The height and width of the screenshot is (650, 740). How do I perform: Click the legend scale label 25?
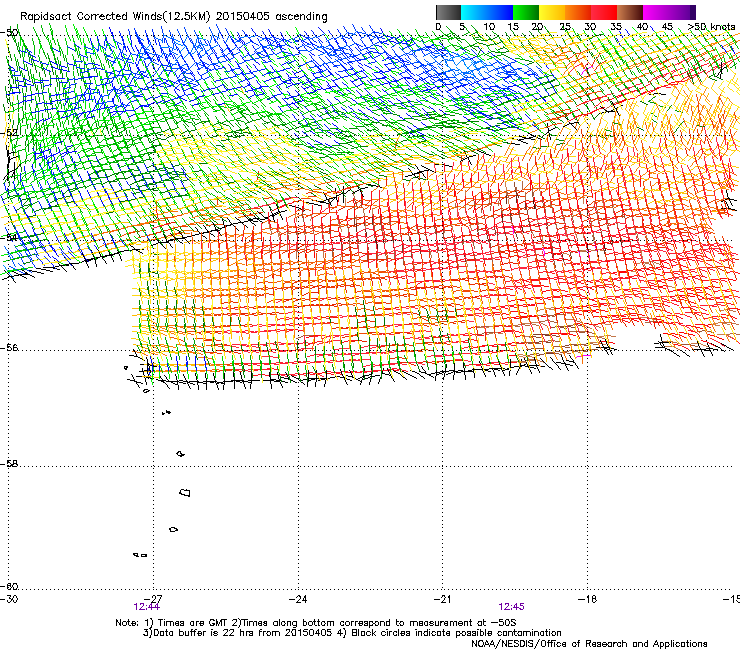click(x=565, y=27)
